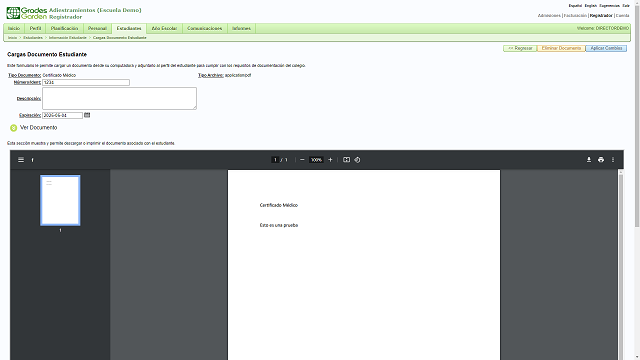Select page 1 thumbnail in PDF sidebar

coord(60,200)
